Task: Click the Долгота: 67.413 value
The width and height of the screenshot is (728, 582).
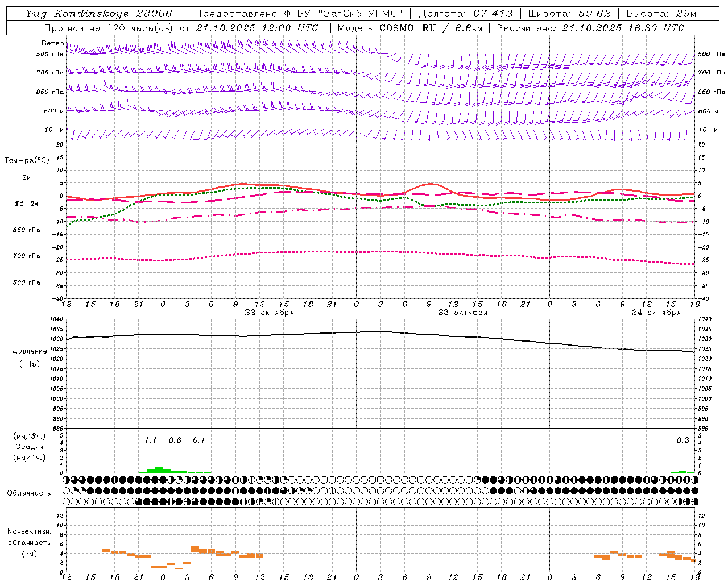Action: pyautogui.click(x=466, y=14)
